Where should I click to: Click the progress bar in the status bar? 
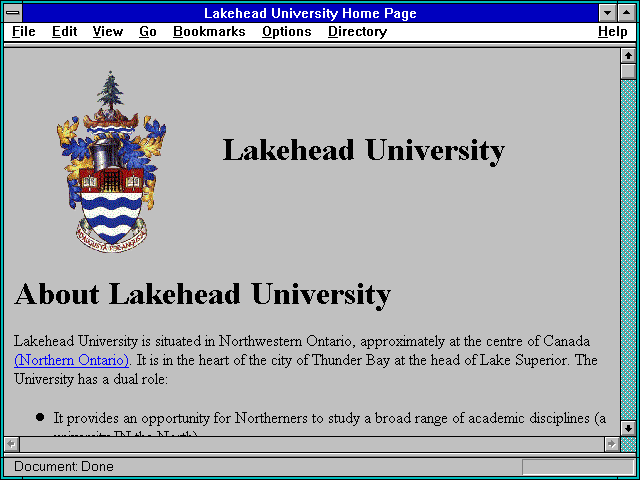point(578,466)
